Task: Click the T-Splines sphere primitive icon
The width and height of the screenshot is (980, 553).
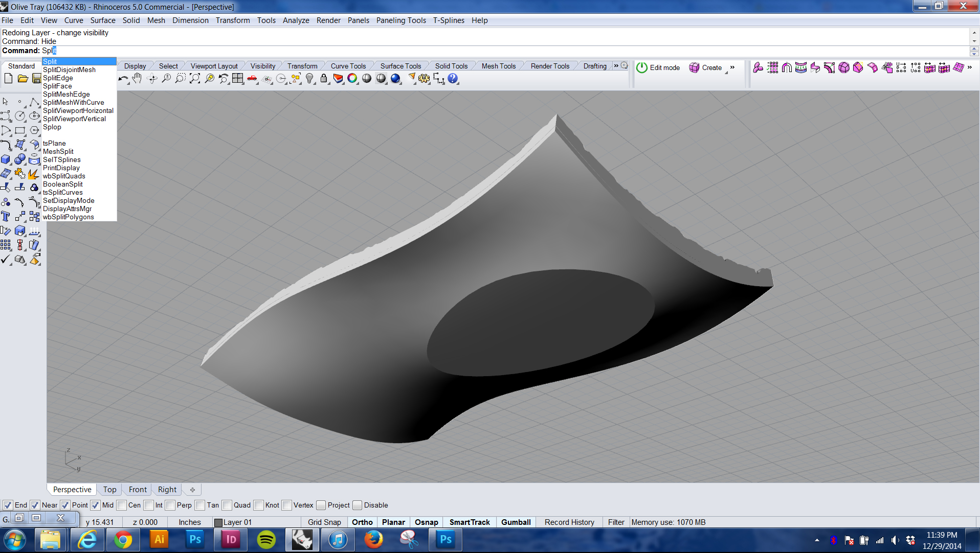Action: click(x=844, y=67)
